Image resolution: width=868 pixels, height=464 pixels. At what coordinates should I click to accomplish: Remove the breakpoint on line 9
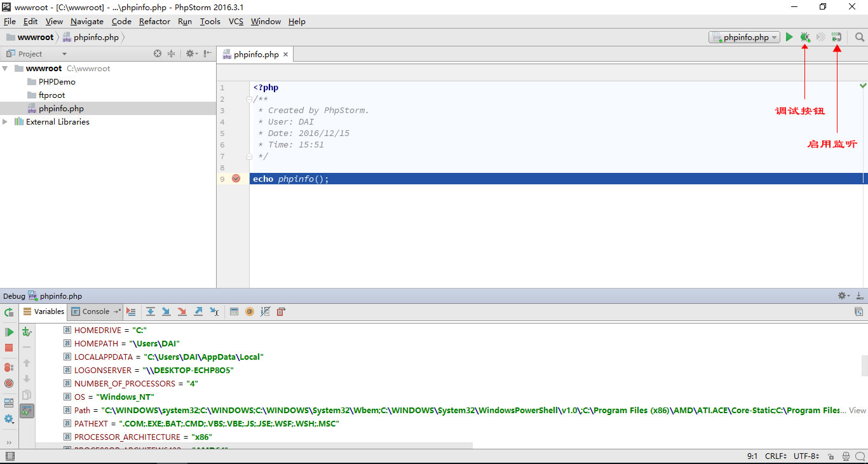pyautogui.click(x=236, y=179)
